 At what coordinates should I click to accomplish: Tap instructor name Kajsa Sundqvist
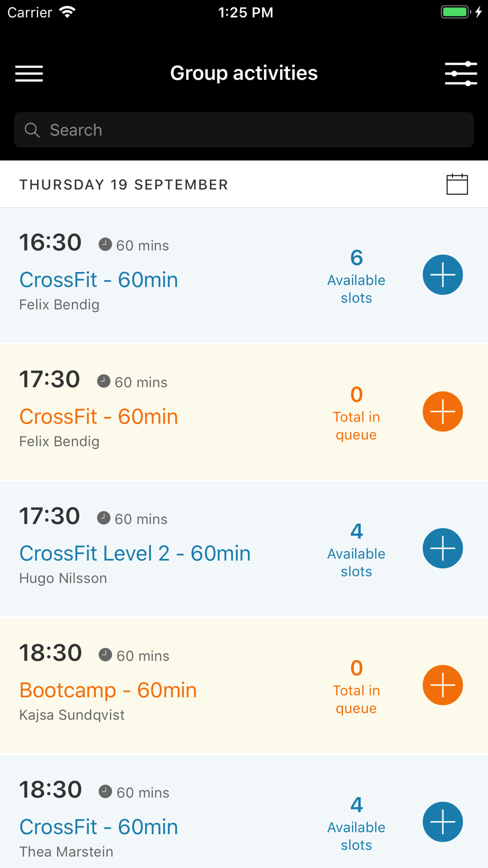click(x=72, y=715)
